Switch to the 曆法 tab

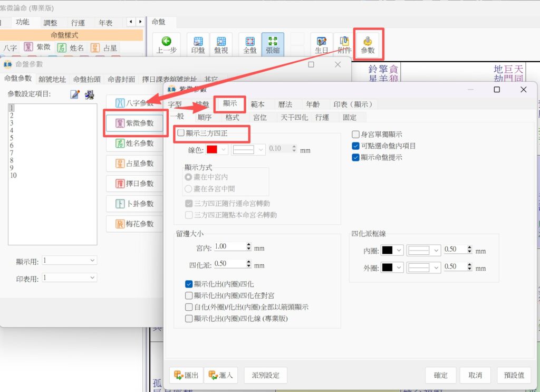(285, 104)
